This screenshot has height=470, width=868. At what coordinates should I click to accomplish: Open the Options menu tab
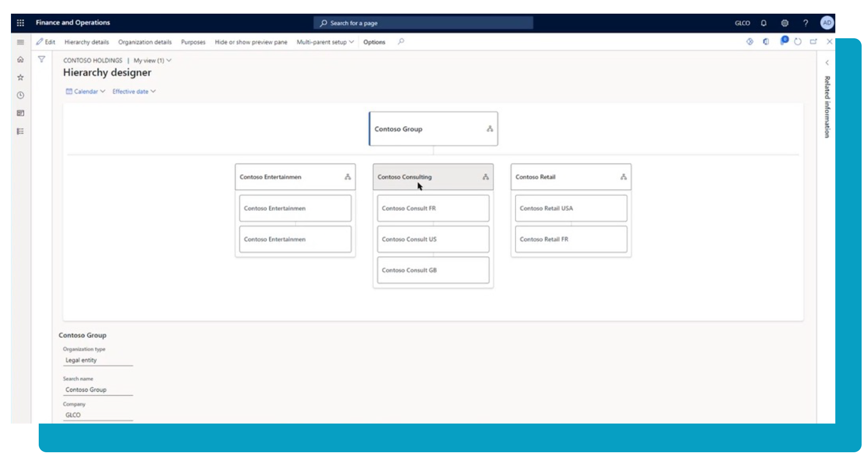point(374,42)
